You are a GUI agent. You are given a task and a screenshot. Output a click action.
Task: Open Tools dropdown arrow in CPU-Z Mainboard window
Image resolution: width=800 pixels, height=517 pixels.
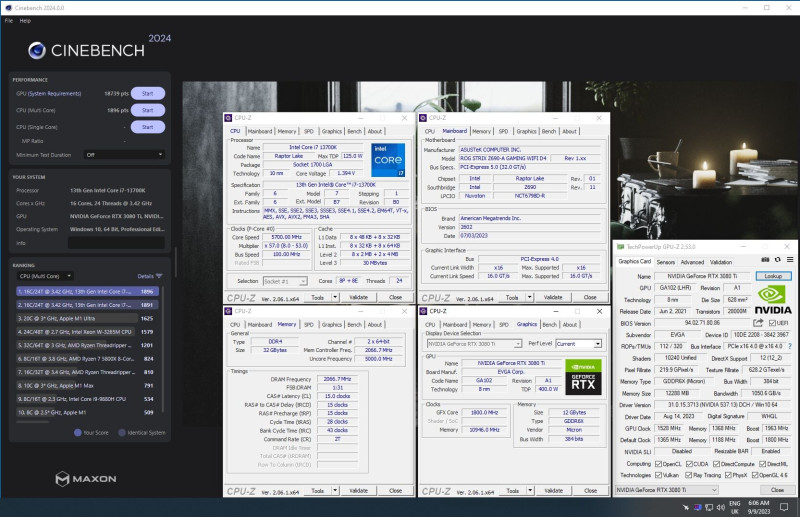tap(530, 297)
